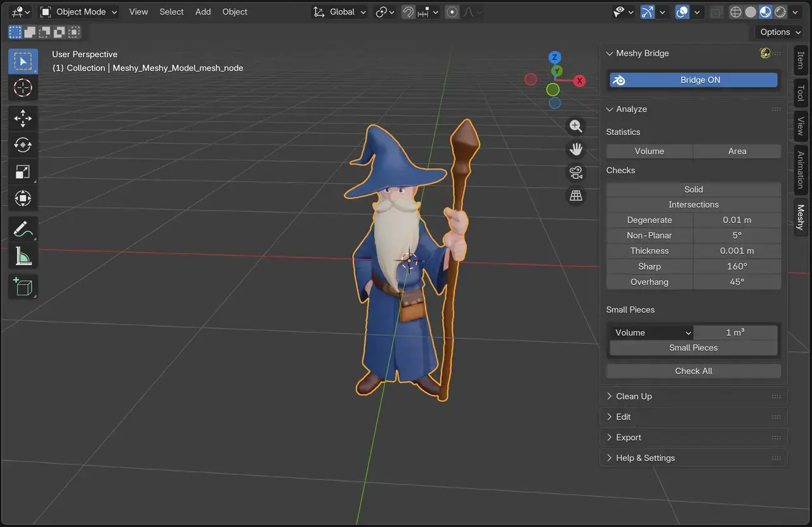Toggle X-ray mode
The image size is (812, 527).
(716, 12)
